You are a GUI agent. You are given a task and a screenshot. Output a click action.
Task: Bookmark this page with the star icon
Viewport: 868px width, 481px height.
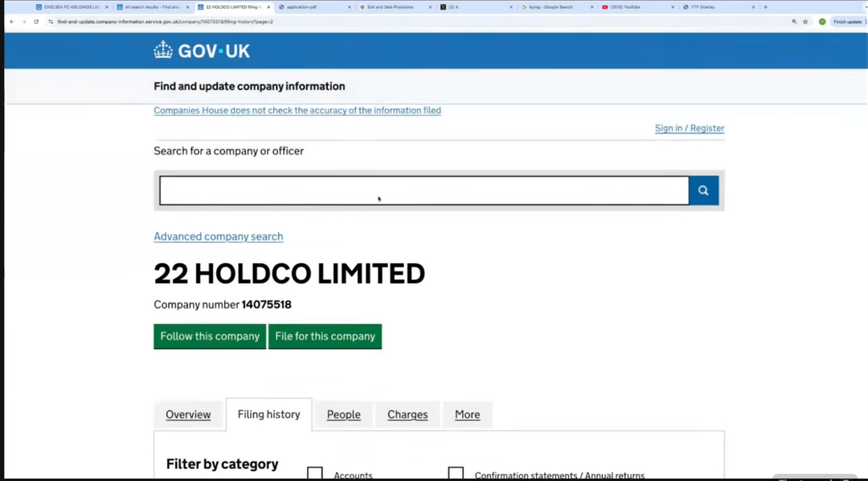pos(805,22)
